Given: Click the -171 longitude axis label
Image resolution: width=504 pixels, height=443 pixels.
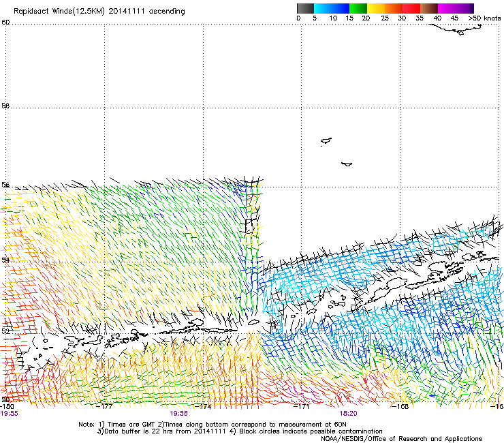Looking at the screenshot, I should [302, 407].
